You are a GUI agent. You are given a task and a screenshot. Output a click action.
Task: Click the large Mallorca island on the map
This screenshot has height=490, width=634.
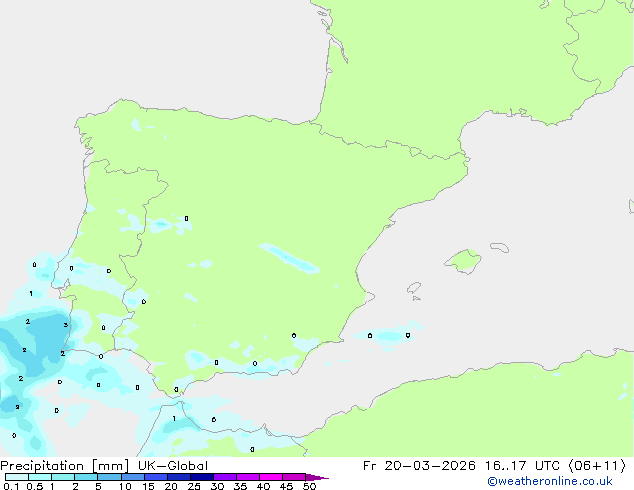click(x=464, y=262)
